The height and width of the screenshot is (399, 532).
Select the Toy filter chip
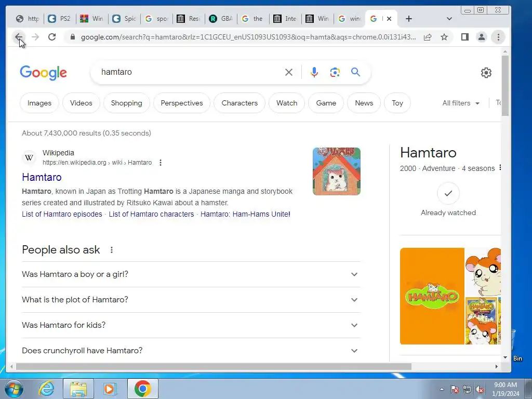pos(397,103)
